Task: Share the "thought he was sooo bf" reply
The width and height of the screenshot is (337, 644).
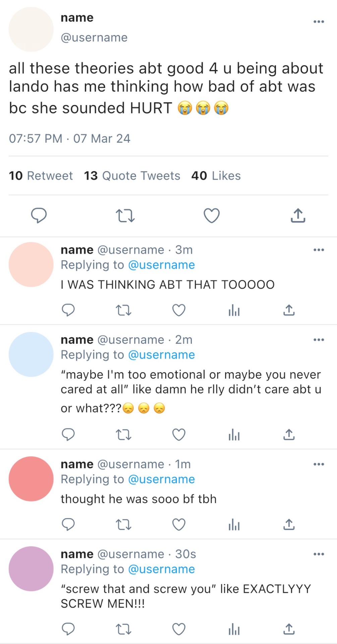Action: [x=289, y=524]
